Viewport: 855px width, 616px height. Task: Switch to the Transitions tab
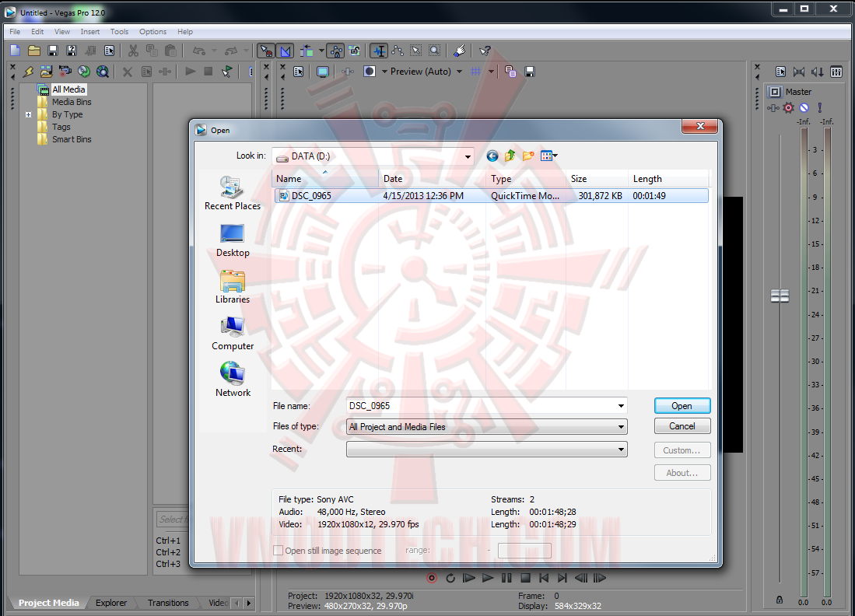point(168,602)
